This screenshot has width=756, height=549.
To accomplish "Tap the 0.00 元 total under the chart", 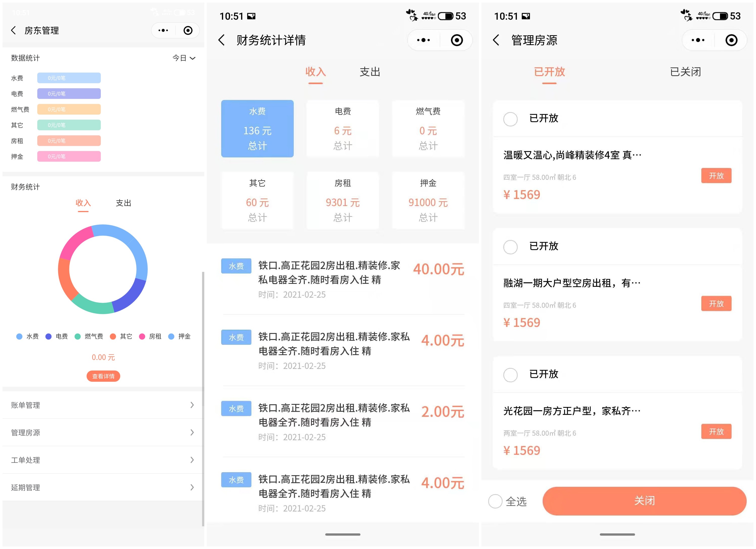I will pos(103,357).
